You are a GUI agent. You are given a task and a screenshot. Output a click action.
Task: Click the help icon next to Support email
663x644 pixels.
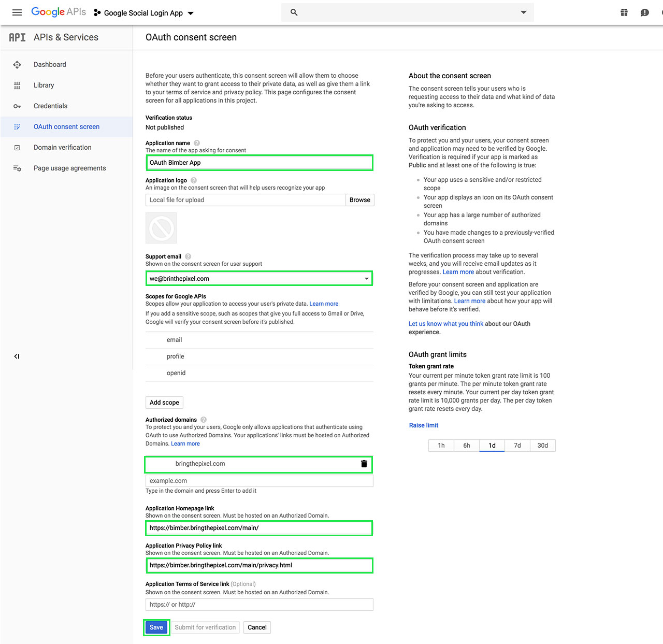(188, 256)
